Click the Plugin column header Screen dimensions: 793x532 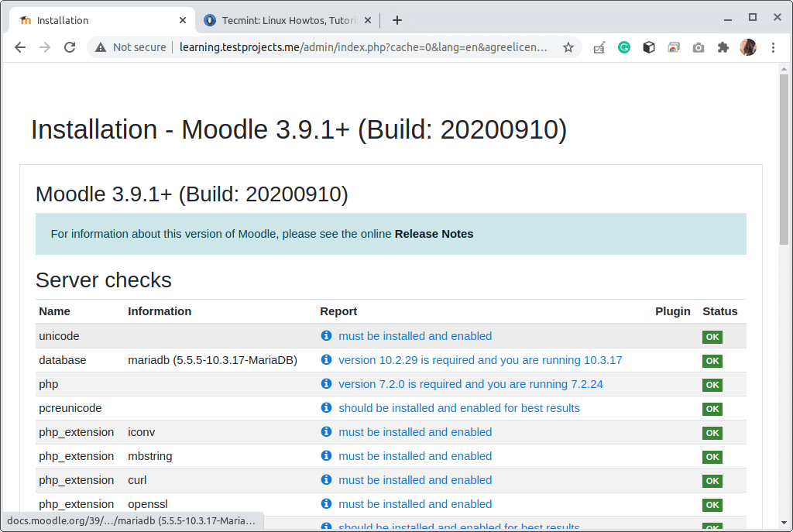point(673,311)
